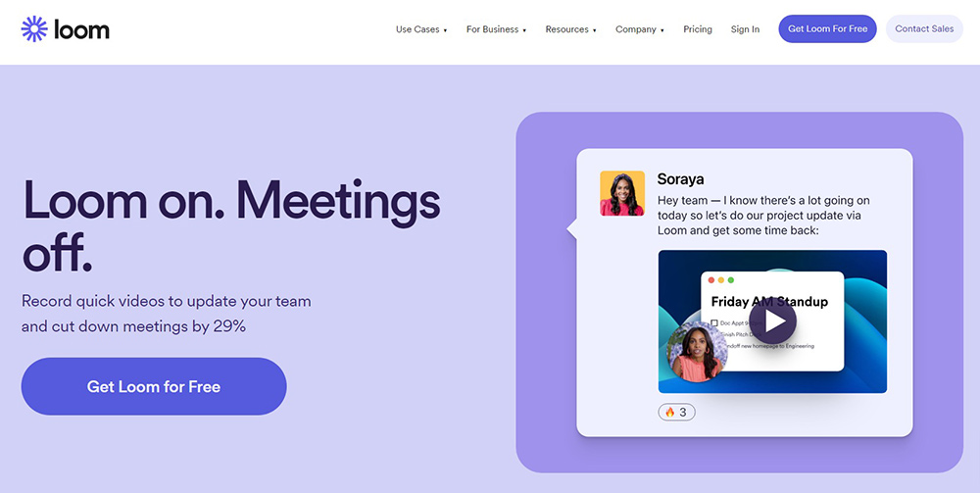This screenshot has width=980, height=493.
Task: Click the message text starting with Hey team
Action: pyautogui.click(x=763, y=216)
